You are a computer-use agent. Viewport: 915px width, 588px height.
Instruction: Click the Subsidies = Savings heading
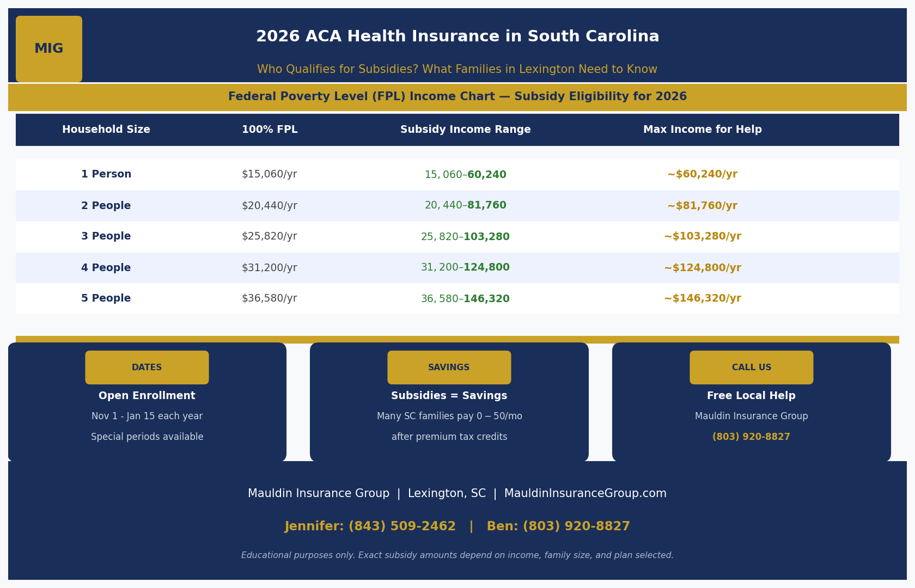click(x=449, y=396)
